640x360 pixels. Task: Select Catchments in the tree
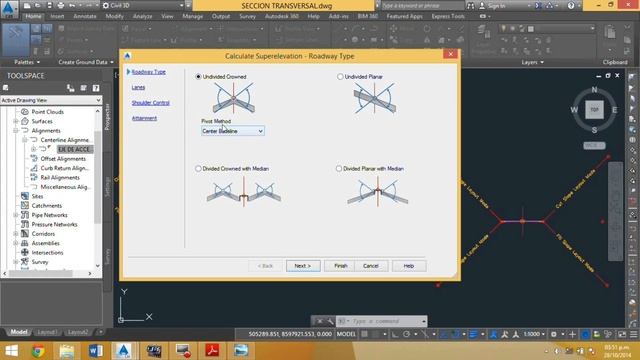coord(47,206)
